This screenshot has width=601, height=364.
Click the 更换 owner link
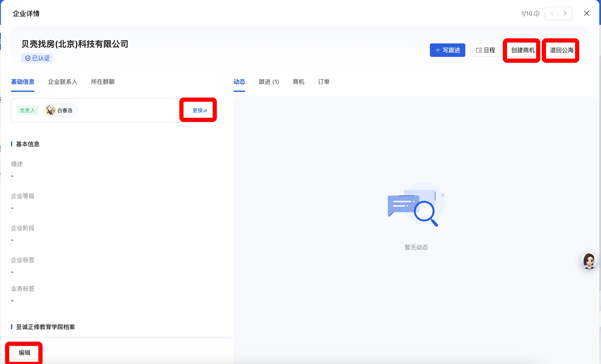pos(200,110)
